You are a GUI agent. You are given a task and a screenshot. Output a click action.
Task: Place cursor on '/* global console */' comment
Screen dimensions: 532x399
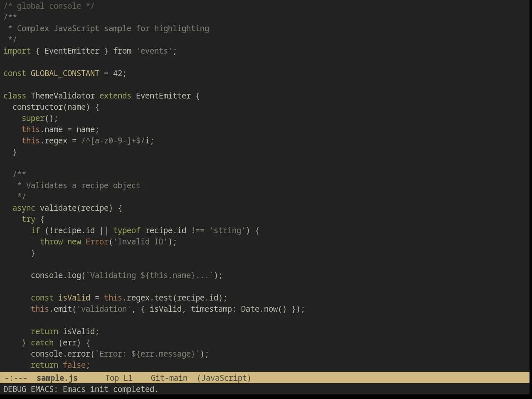click(x=49, y=6)
